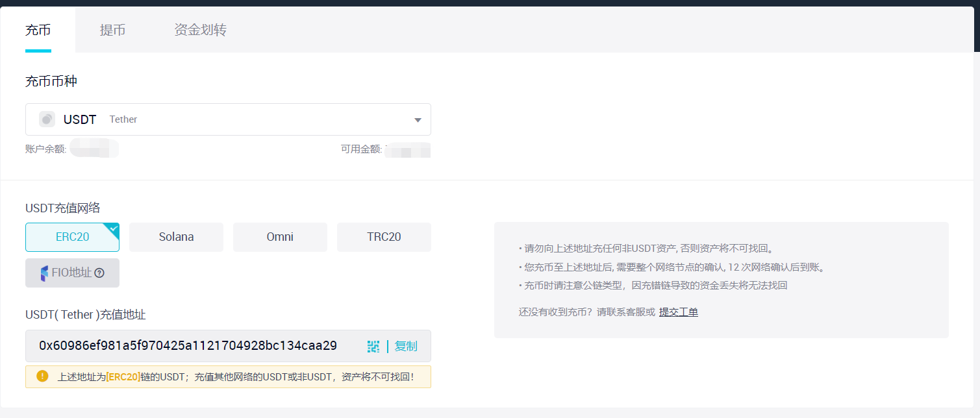Open the USDT Tether currency dropdown
Image resolution: width=980 pixels, height=418 pixels.
(x=227, y=119)
